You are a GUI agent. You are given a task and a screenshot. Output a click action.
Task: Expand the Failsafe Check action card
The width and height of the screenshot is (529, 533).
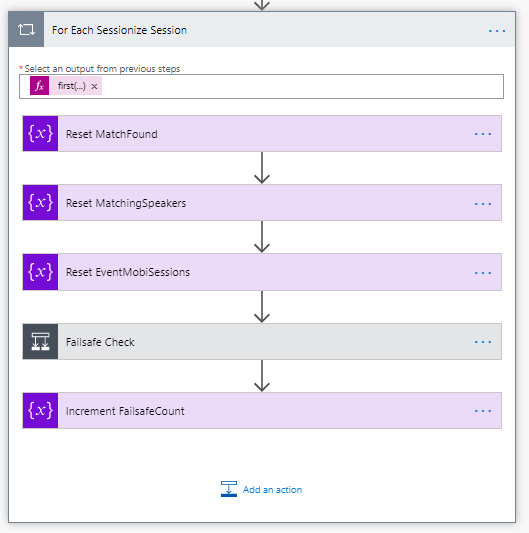262,341
